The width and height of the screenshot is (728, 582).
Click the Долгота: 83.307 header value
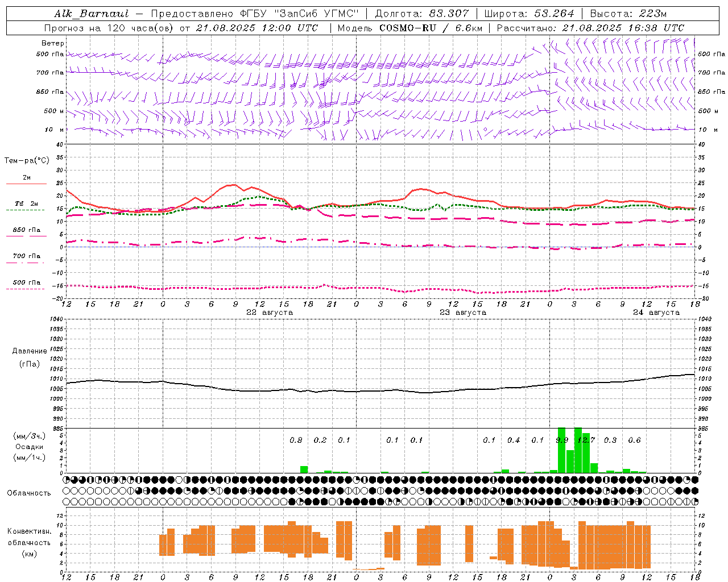point(422,14)
